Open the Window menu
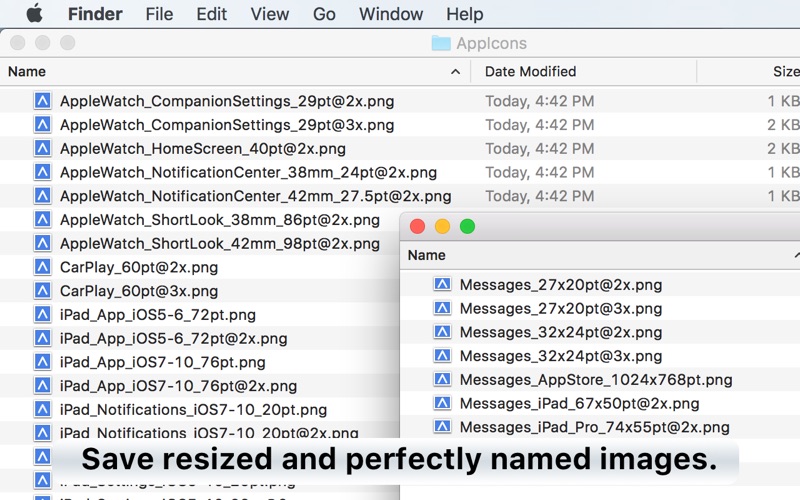Image resolution: width=800 pixels, height=500 pixels. [391, 14]
